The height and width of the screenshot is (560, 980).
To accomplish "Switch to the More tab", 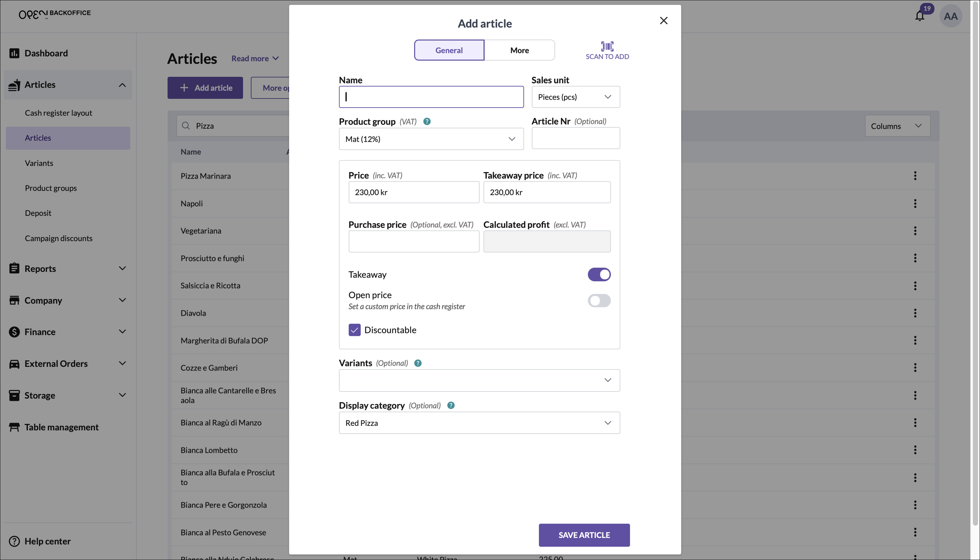I will [x=519, y=50].
